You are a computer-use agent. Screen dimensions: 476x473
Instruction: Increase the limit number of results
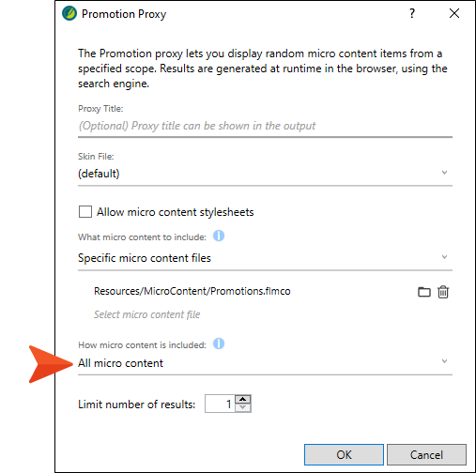coord(242,400)
